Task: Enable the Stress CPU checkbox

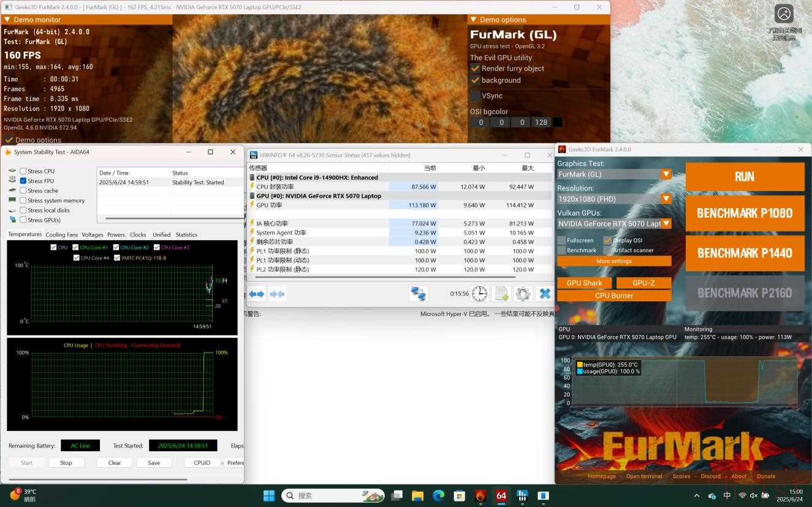Action: pos(23,171)
